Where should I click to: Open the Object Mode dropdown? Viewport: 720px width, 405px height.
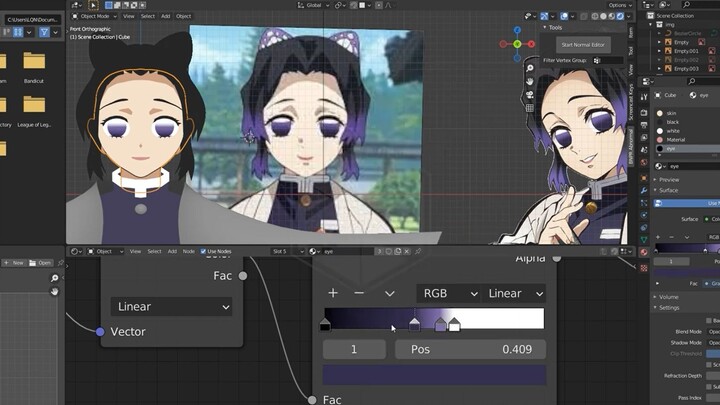pyautogui.click(x=95, y=16)
